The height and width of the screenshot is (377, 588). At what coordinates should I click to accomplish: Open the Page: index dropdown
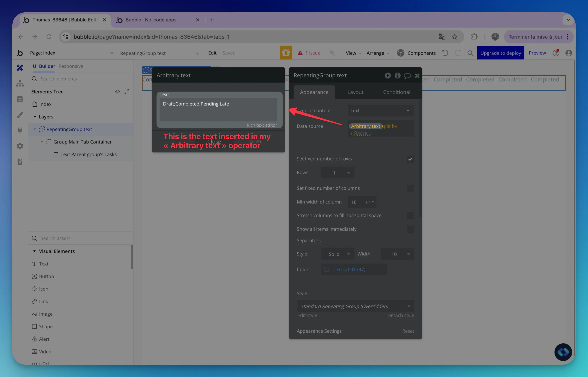point(72,53)
